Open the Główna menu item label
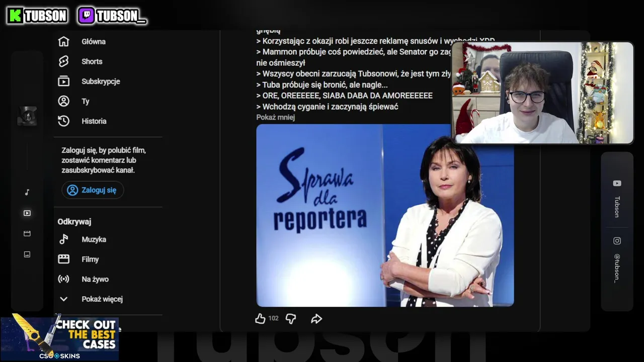Screen dimensions: 644x362 coord(94,42)
